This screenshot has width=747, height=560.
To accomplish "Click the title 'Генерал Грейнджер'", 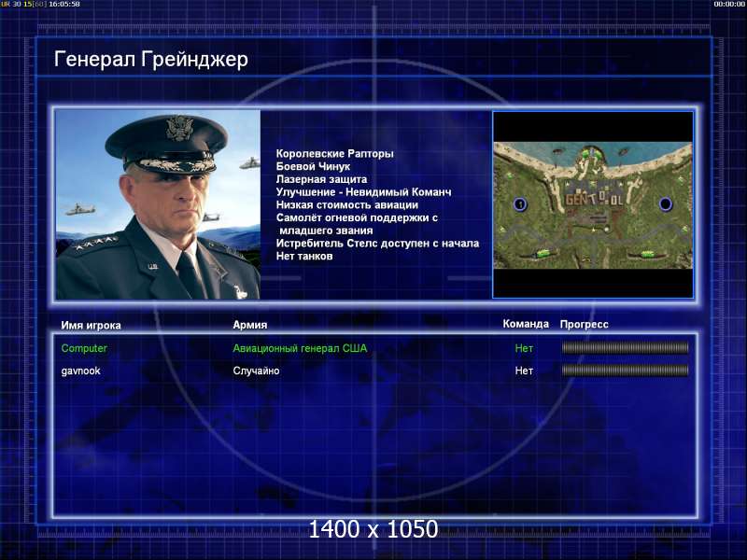I will [151, 60].
